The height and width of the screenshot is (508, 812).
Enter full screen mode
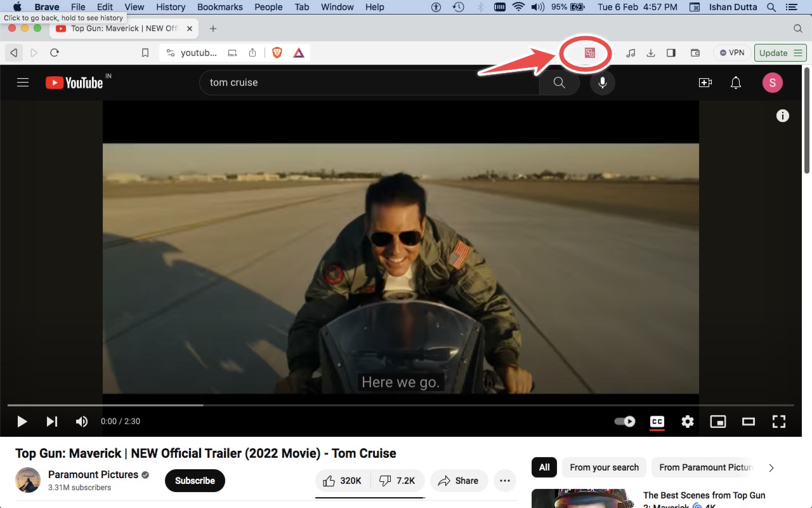pos(779,421)
